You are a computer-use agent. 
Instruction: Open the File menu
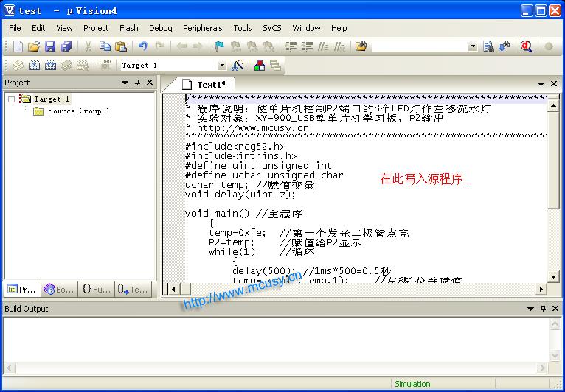[x=15, y=28]
